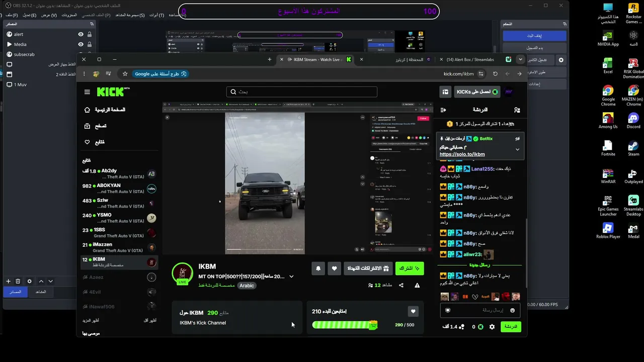Screen dimensions: 644x362
Task: Open Discord desktop shortcut
Action: coord(633,121)
